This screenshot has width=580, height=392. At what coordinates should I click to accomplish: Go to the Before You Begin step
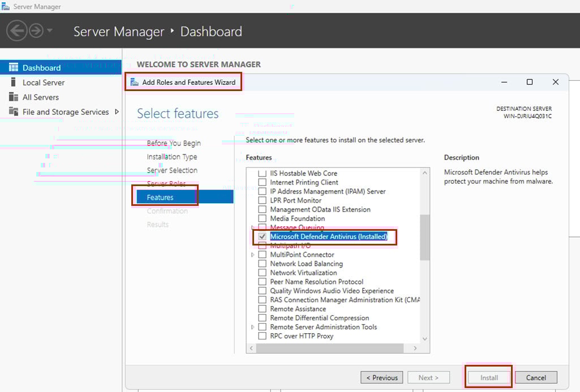click(174, 143)
